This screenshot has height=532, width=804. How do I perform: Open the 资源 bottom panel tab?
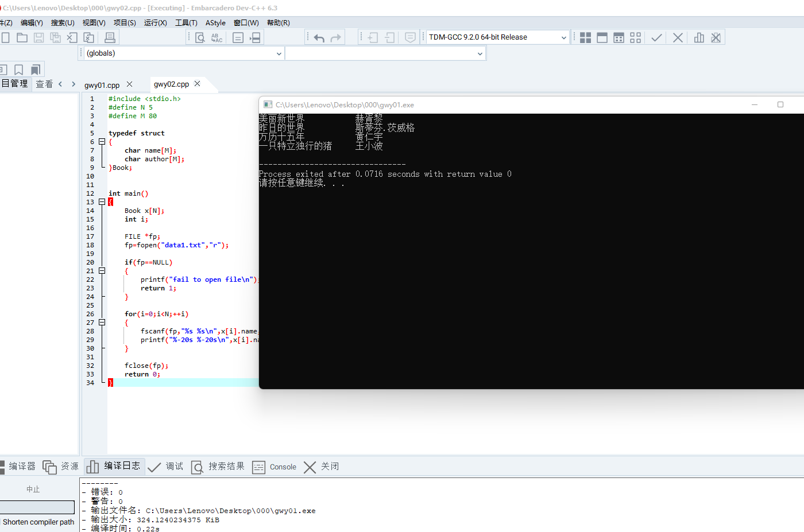coord(61,467)
